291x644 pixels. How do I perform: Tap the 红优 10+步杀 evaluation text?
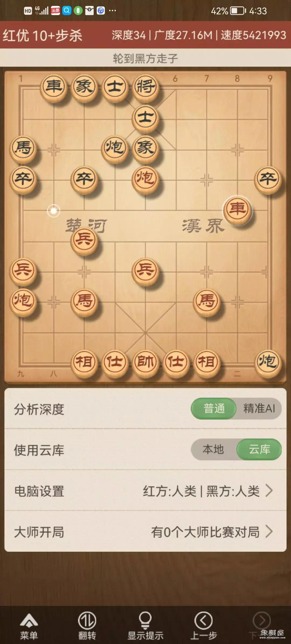43,36
